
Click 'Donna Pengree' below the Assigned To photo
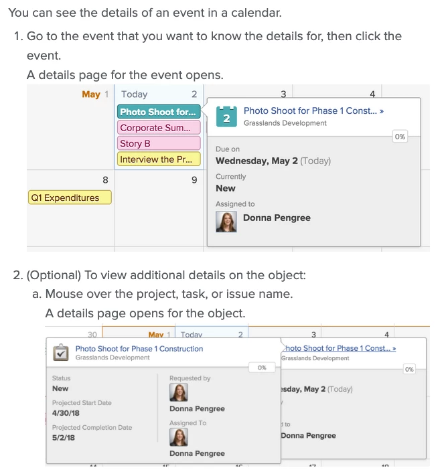coord(197,453)
